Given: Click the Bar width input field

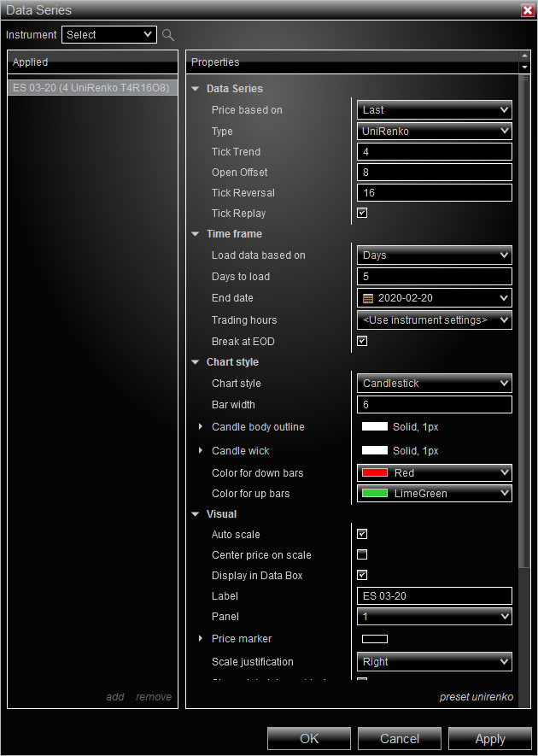Looking at the screenshot, I should click(x=435, y=405).
